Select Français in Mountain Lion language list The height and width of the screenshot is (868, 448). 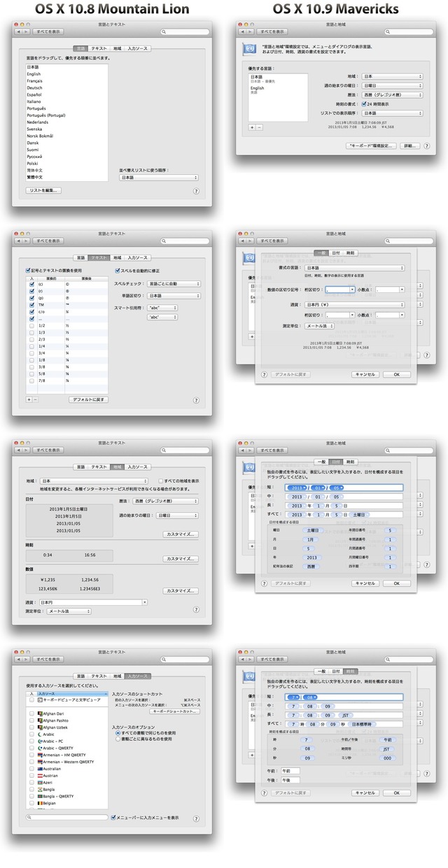pos(34,81)
